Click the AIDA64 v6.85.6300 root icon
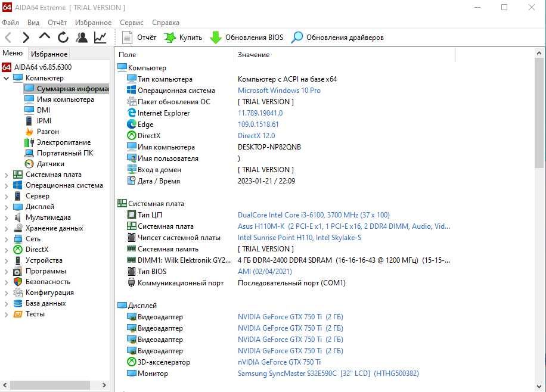 coord(7,67)
